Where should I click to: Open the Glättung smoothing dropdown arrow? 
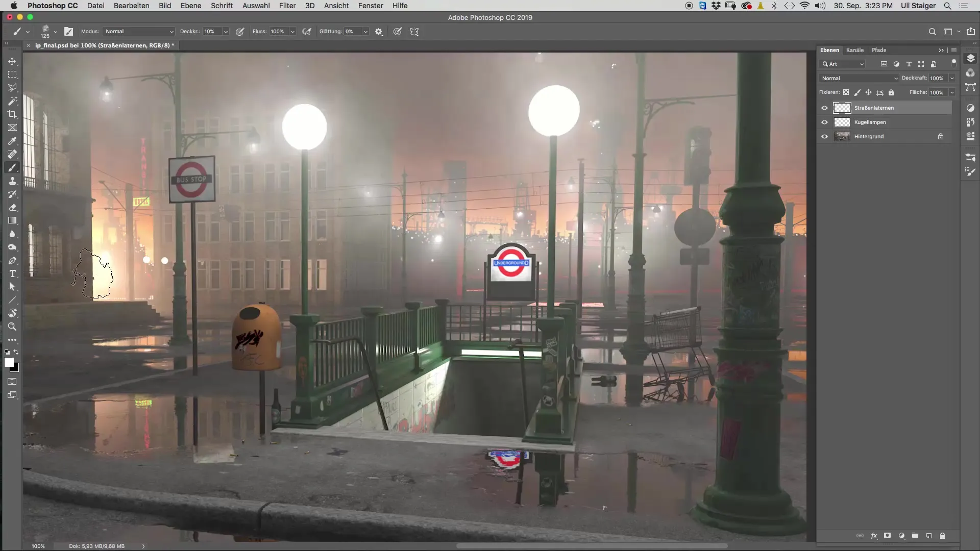365,32
